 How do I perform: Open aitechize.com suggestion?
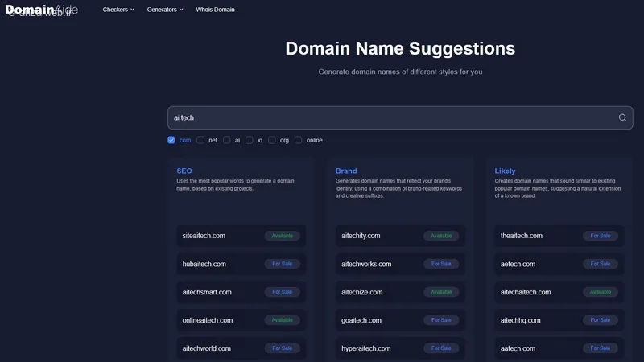tap(361, 292)
